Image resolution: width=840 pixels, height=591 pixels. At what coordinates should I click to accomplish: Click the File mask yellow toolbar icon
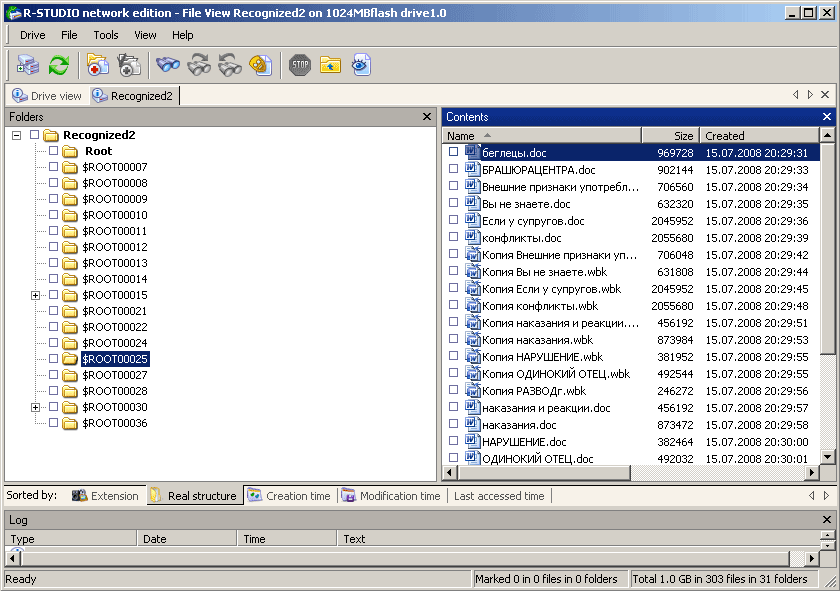[x=261, y=65]
